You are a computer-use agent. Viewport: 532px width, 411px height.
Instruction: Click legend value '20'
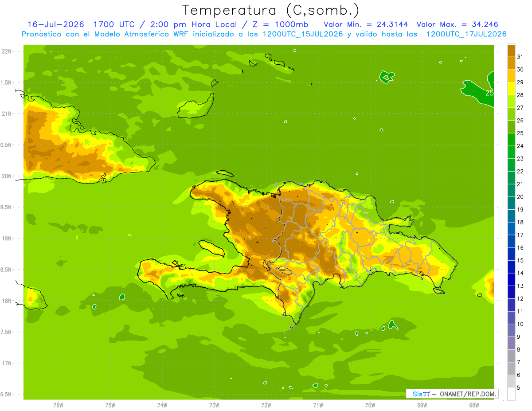coord(520,197)
